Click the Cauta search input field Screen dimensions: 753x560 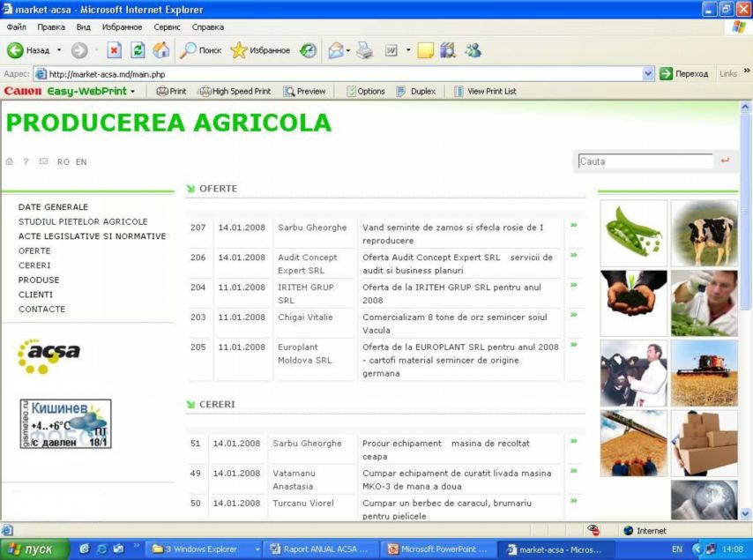click(x=645, y=161)
